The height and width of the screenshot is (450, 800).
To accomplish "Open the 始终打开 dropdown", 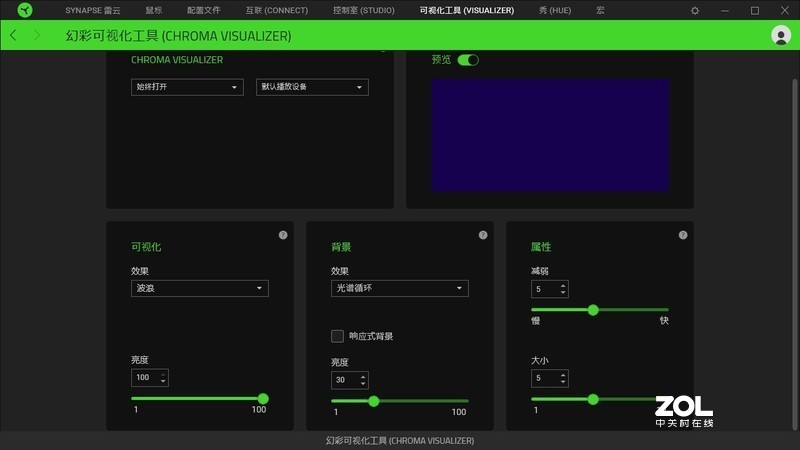I will click(x=187, y=87).
